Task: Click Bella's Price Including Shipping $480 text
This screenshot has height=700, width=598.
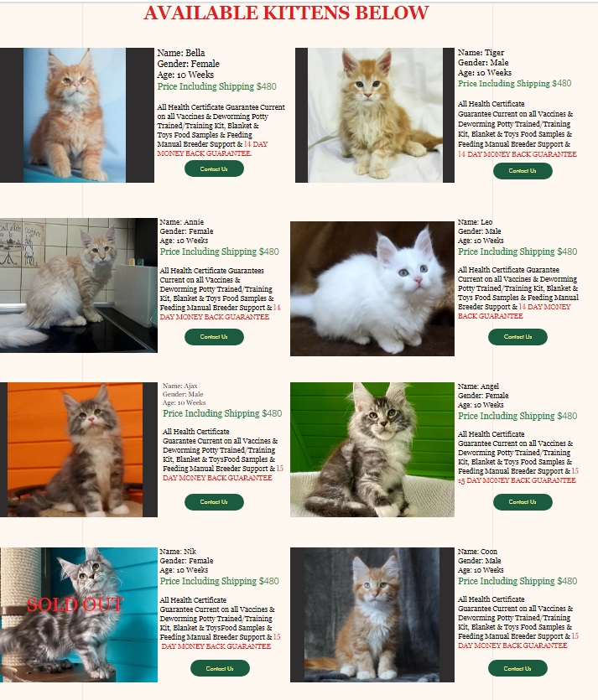Action: [x=216, y=86]
